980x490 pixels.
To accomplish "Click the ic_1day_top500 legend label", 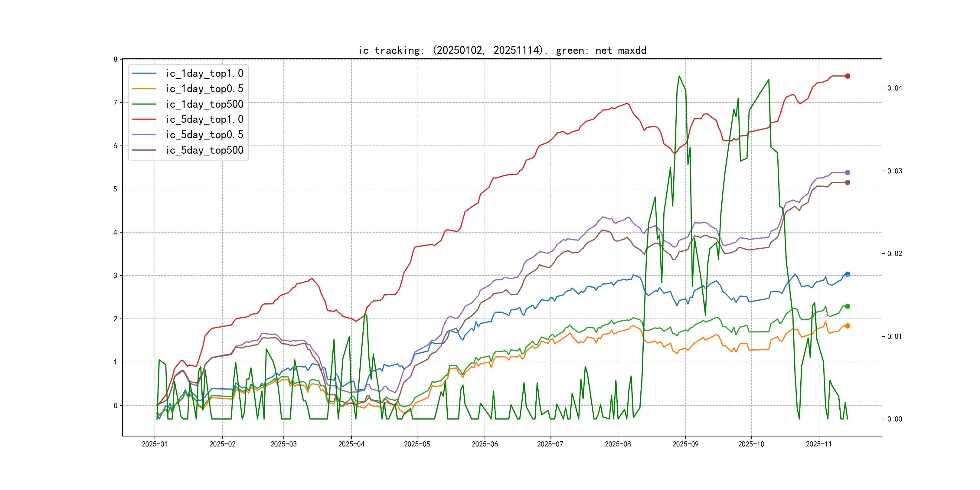I will coord(204,104).
